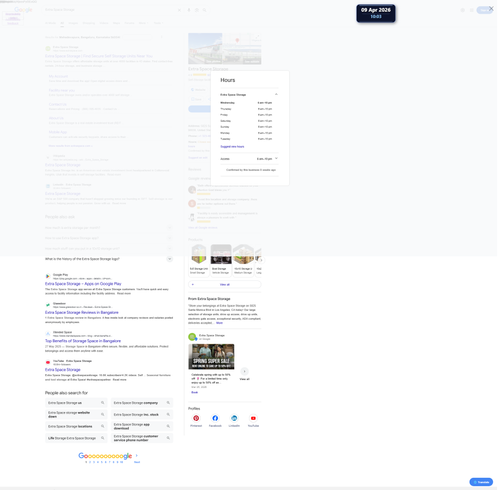Viewport: 500px width, 490px height.
Task: Click magnifier icon beside locations suggestion
Action: click(103, 426)
